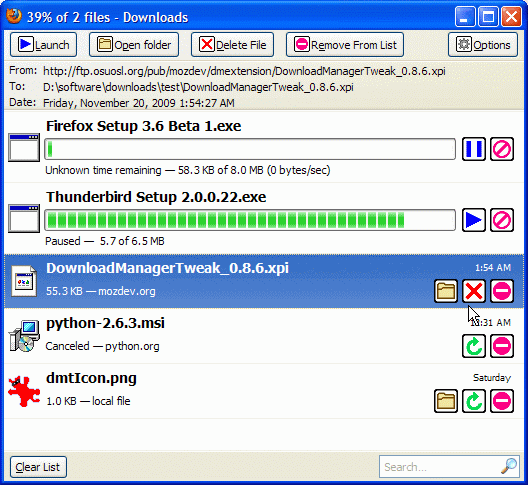Click Thunderbird Setup download progress bar
Image resolution: width=528 pixels, height=485 pixels.
click(x=250, y=220)
